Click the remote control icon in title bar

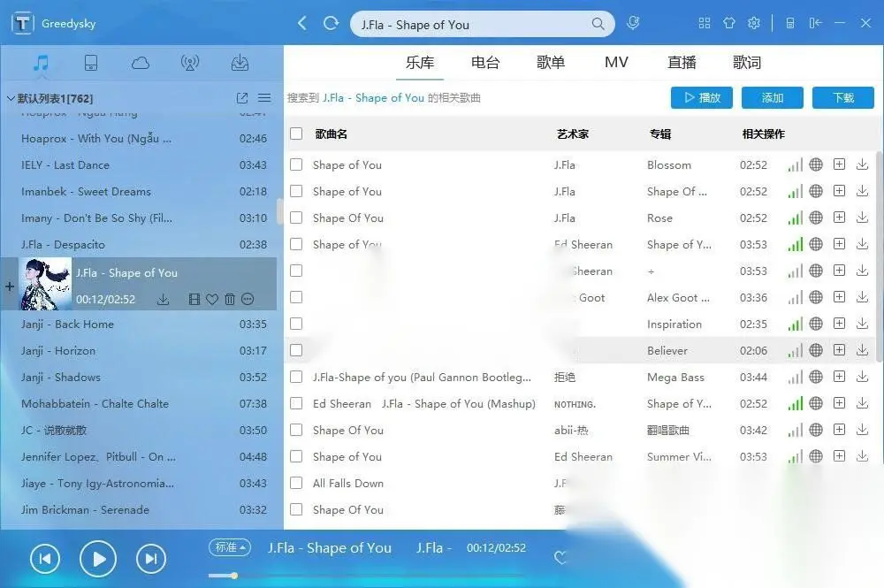(789, 23)
